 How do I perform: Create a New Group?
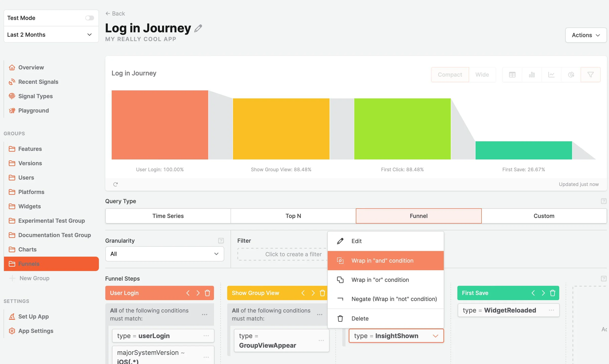click(x=29, y=278)
